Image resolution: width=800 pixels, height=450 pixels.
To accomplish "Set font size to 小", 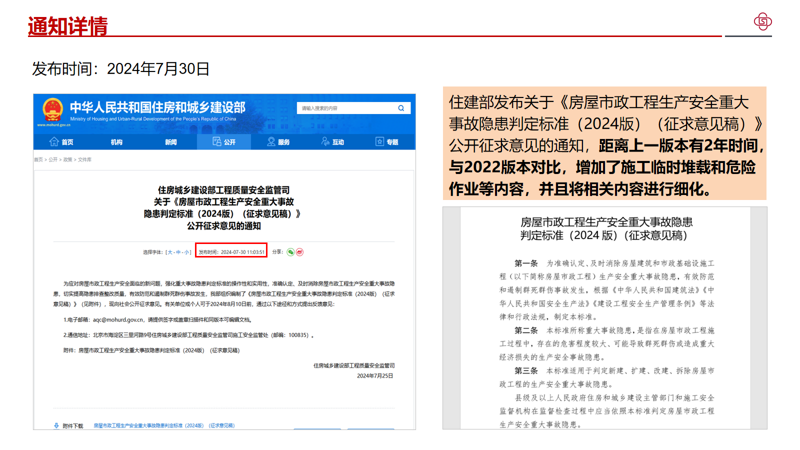I will click(186, 252).
